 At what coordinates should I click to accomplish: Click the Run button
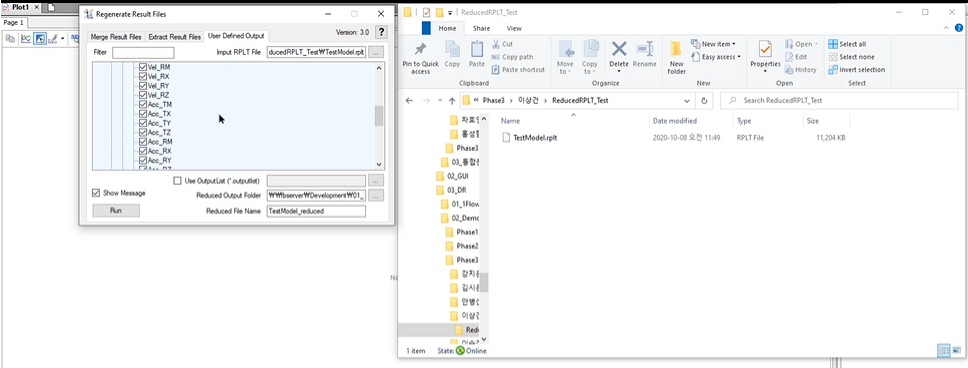point(115,211)
